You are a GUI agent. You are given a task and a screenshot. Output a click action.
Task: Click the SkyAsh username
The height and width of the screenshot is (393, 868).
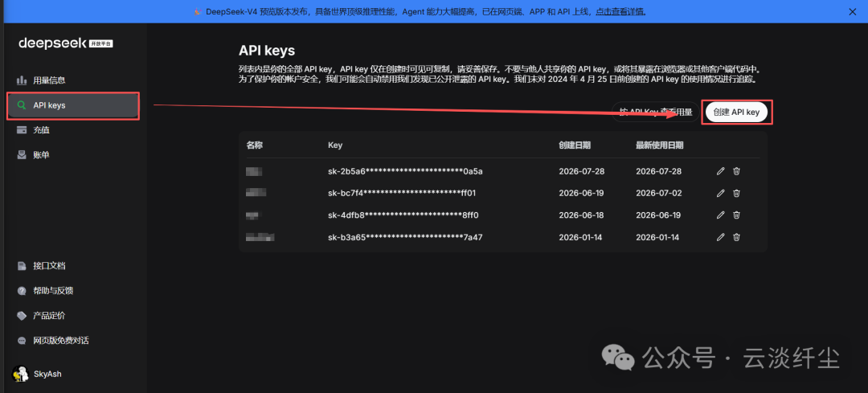coord(47,375)
